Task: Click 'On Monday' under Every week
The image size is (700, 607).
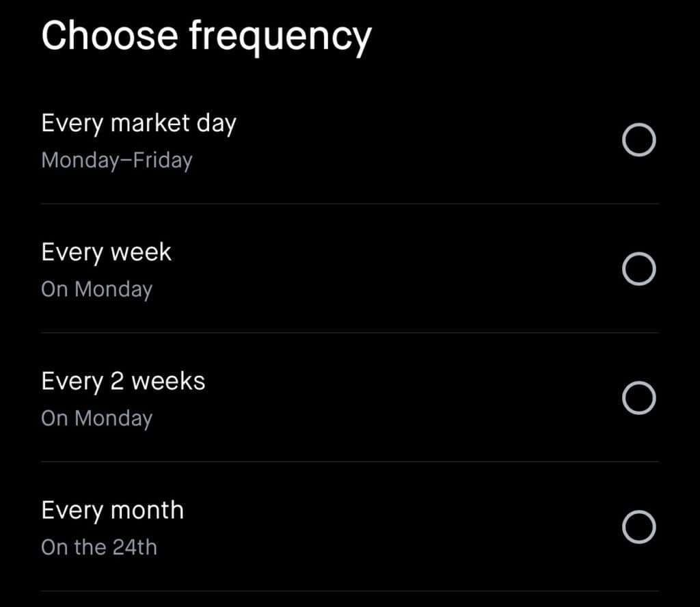Action: pos(97,289)
